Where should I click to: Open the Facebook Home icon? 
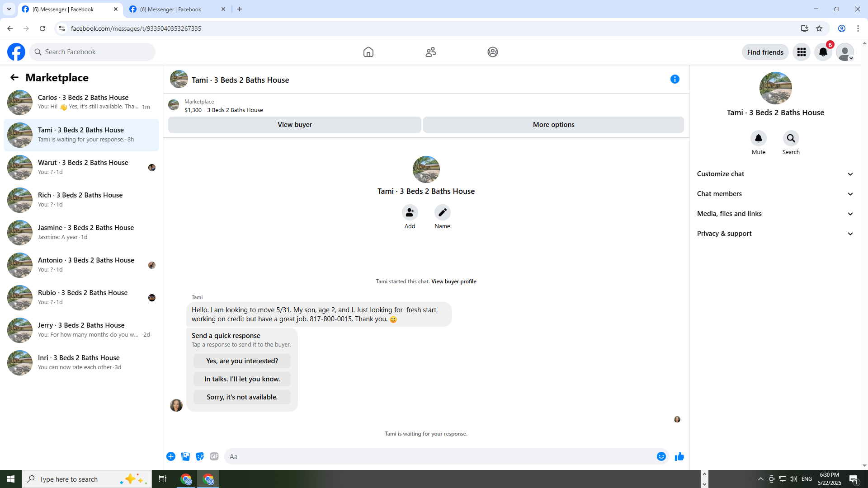pyautogui.click(x=368, y=52)
